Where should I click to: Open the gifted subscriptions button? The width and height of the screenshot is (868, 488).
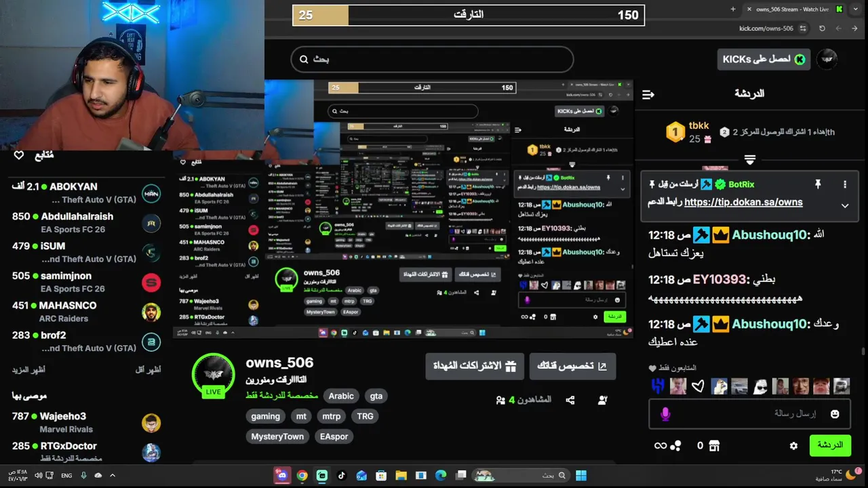pos(475,366)
